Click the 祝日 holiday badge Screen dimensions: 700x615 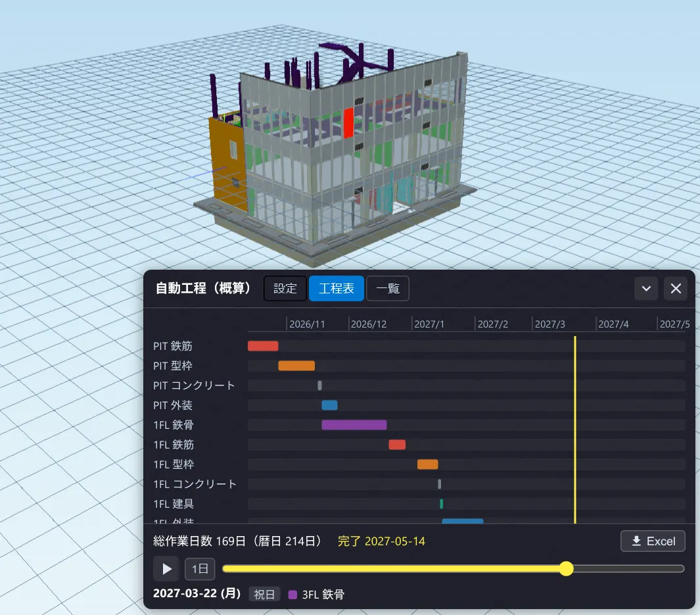pyautogui.click(x=264, y=595)
